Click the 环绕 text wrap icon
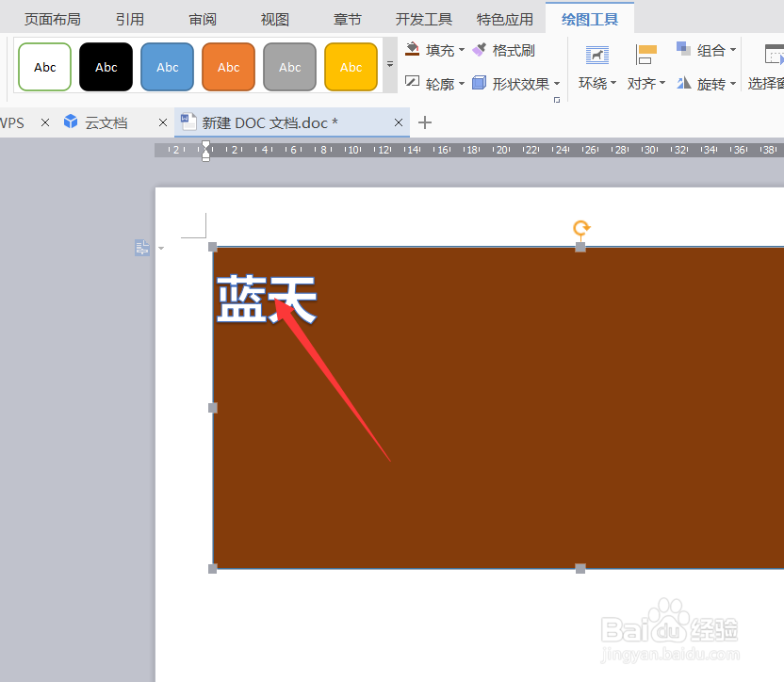This screenshot has height=682, width=784. tap(597, 56)
